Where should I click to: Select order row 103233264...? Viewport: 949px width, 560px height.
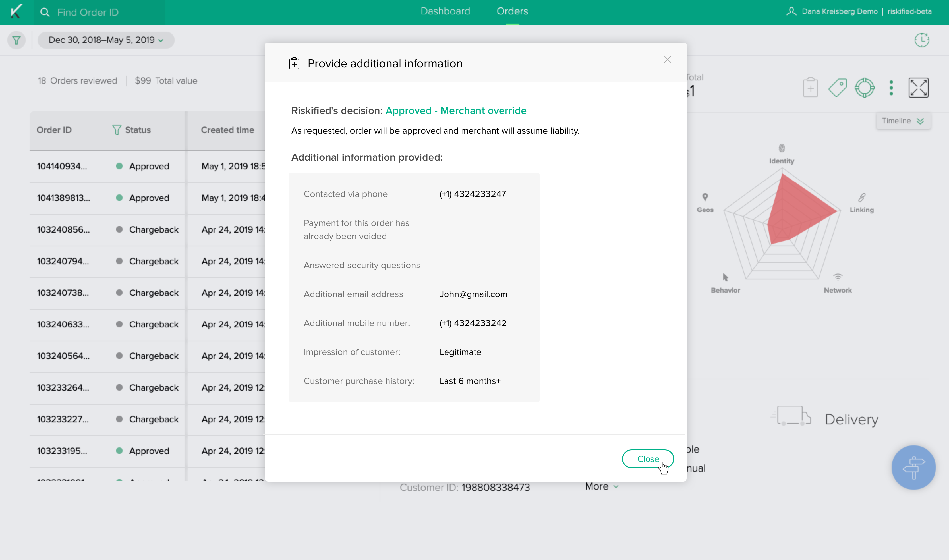point(147,388)
